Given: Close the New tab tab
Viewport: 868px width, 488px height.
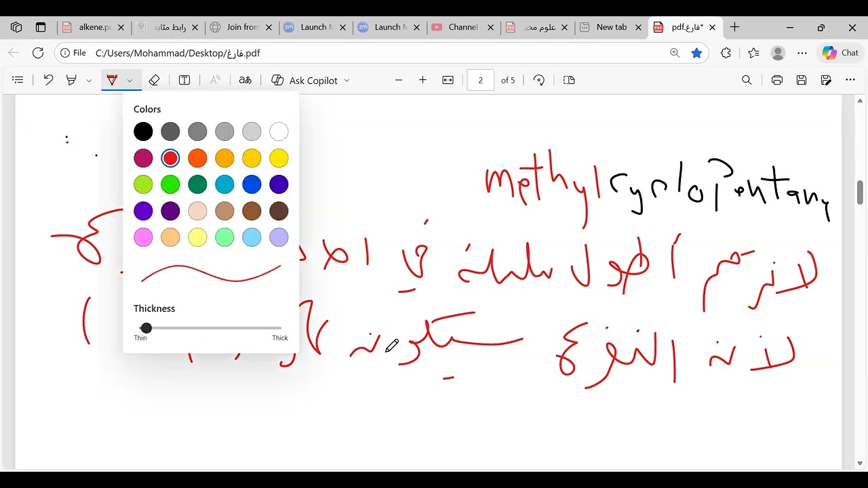Looking at the screenshot, I should (x=638, y=28).
